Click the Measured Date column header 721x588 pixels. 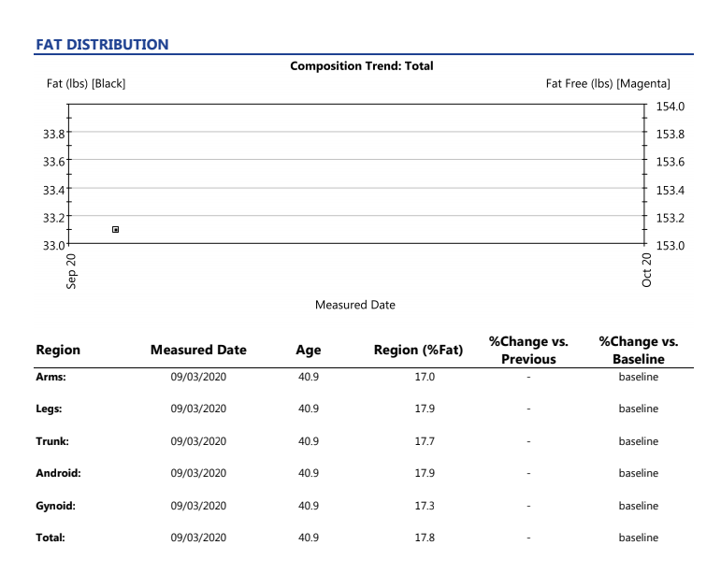click(x=198, y=350)
